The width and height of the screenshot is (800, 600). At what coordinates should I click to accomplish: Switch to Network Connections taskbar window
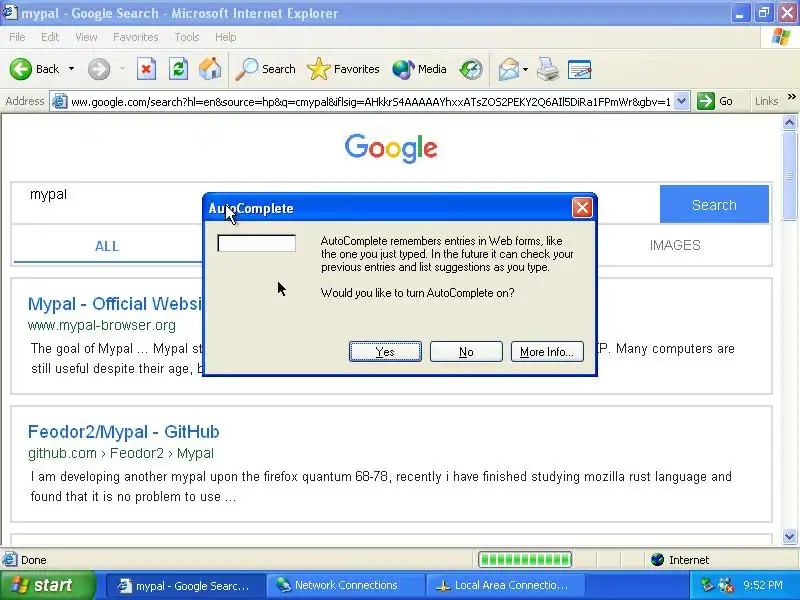[x=345, y=585]
